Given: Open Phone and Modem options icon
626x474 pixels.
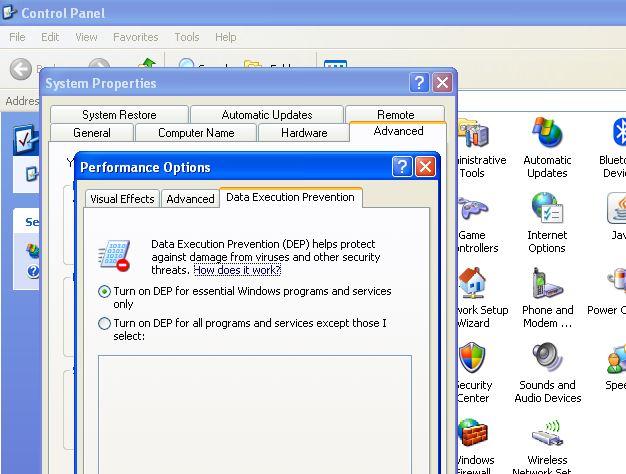Looking at the screenshot, I should pyautogui.click(x=547, y=297).
